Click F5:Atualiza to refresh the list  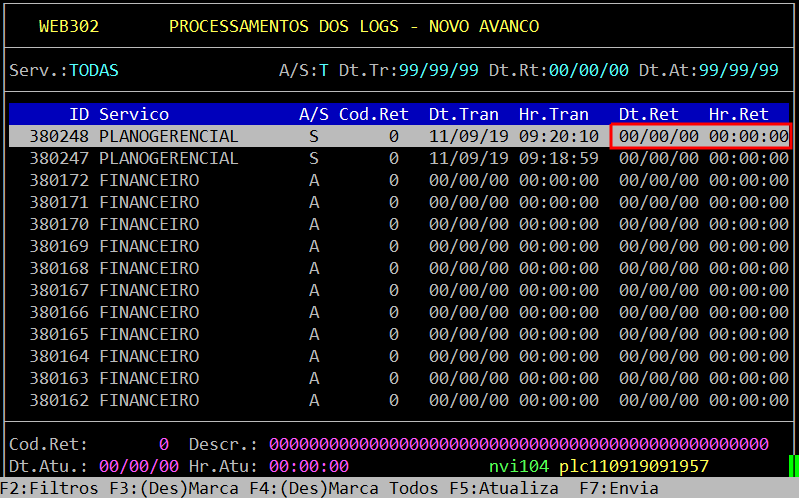503,488
